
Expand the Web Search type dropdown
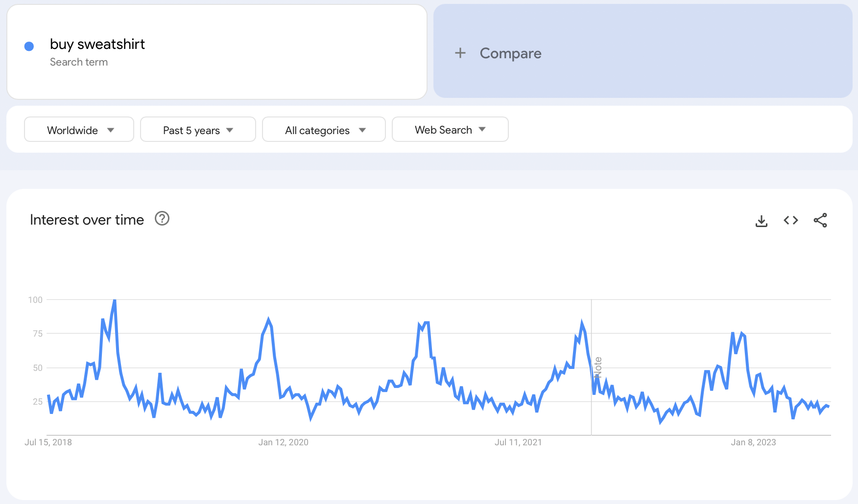coord(450,130)
